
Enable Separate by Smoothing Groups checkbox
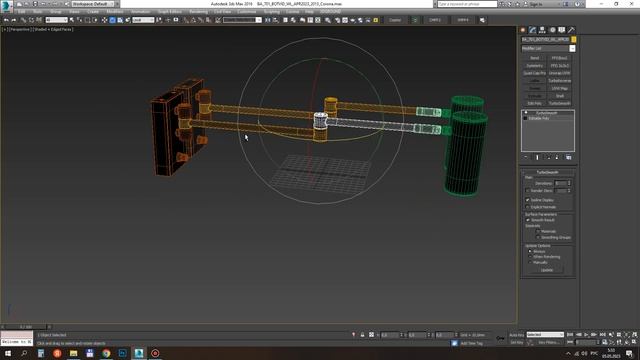538,237
